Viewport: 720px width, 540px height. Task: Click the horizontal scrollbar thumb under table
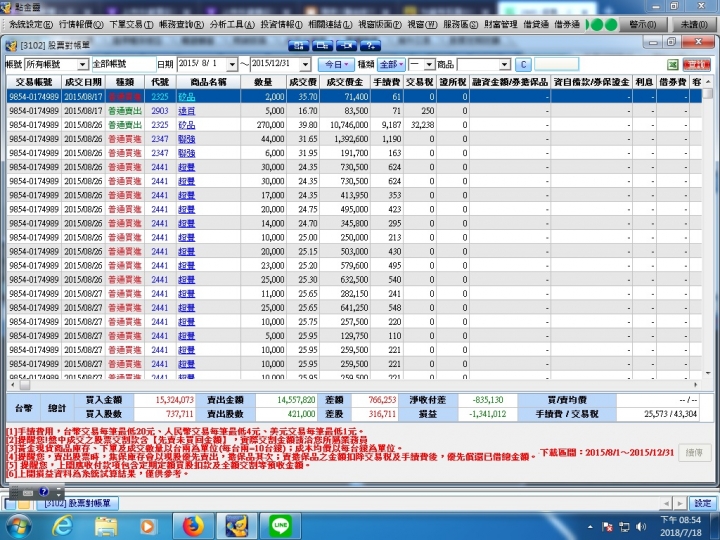tap(25, 385)
